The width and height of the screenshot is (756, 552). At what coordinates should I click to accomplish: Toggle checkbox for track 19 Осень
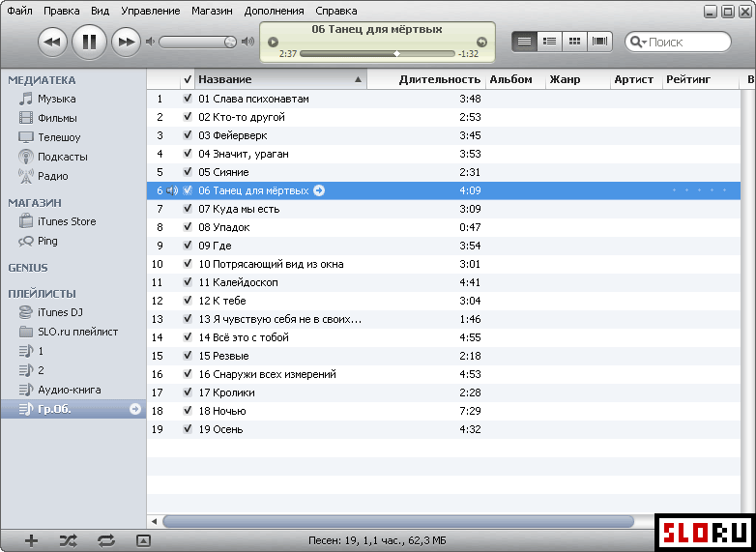tap(188, 429)
